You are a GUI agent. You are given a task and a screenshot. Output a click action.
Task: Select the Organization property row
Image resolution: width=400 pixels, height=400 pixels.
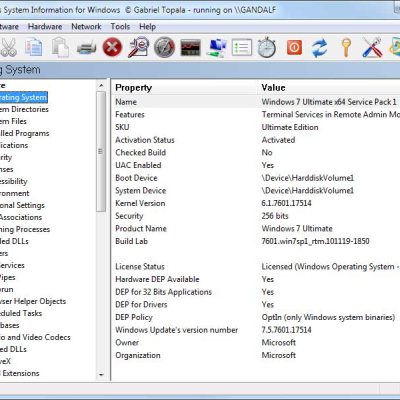[256, 355]
